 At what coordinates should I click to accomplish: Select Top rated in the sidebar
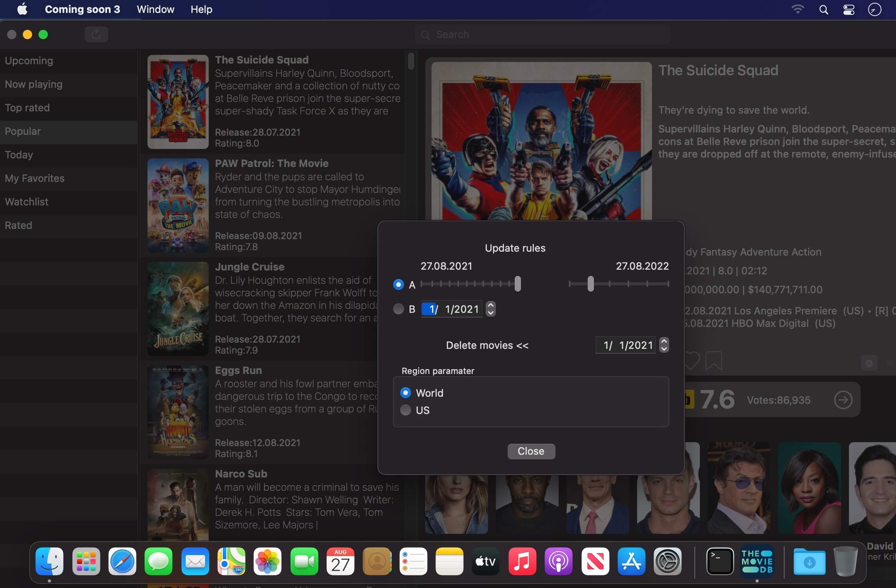coord(69,108)
